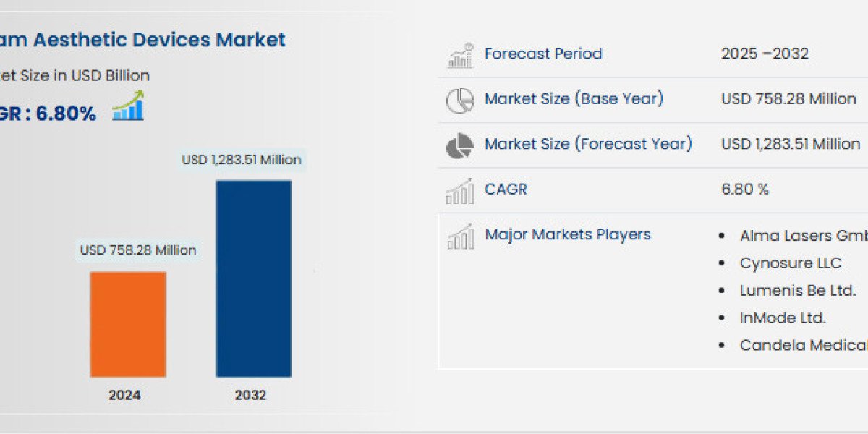The image size is (868, 434).
Task: Click the Major Markets Players label
Action: click(x=567, y=234)
